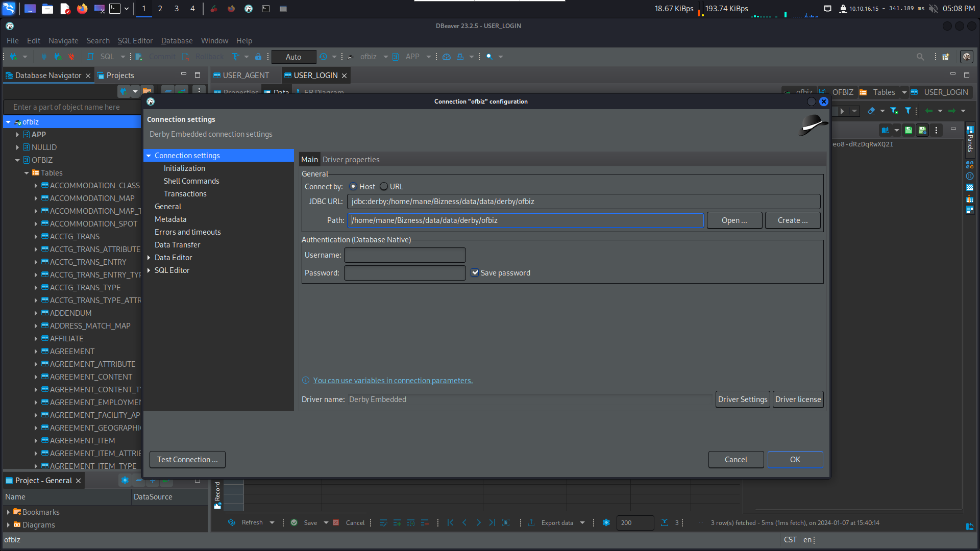Viewport: 980px width, 551px height.
Task: Click the transaction log clock icon
Action: (x=323, y=57)
